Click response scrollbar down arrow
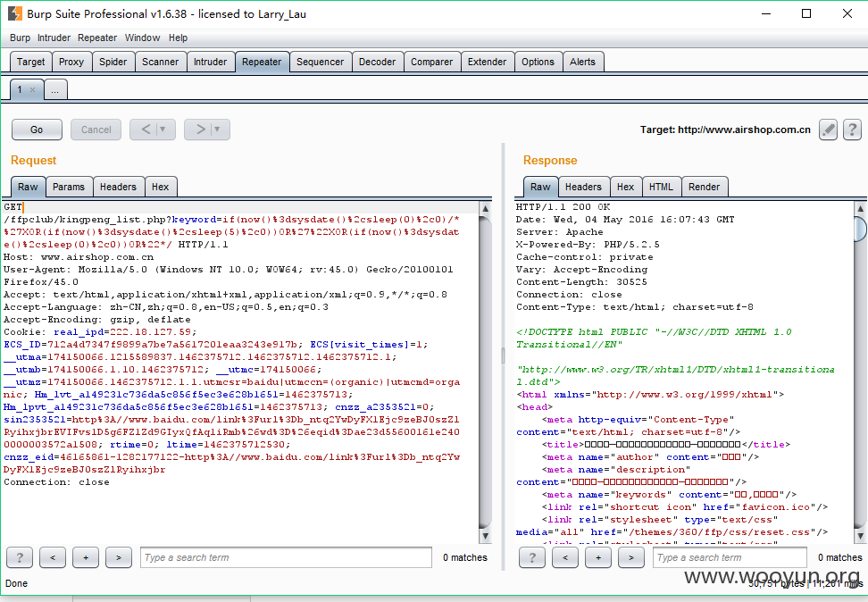Image resolution: width=868 pixels, height=602 pixels. coord(861,536)
